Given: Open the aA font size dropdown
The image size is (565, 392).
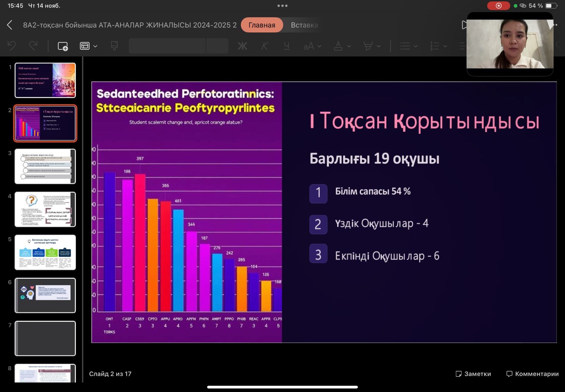Looking at the screenshot, I should point(312,46).
